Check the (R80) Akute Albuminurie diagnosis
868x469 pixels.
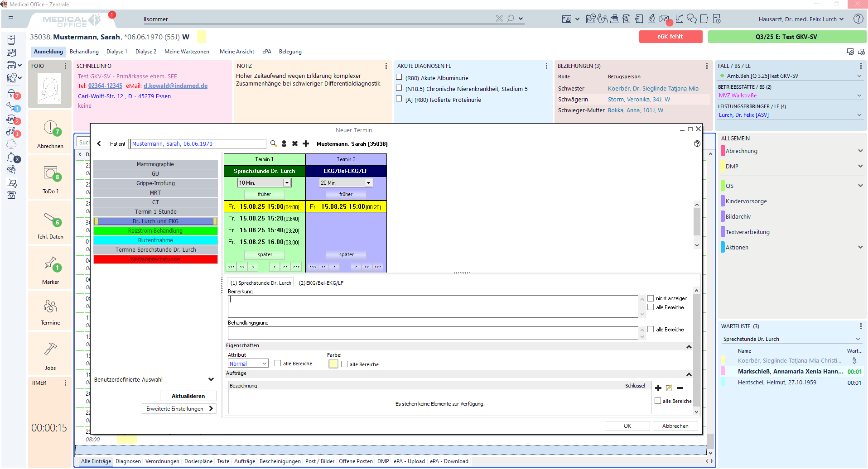pyautogui.click(x=399, y=77)
